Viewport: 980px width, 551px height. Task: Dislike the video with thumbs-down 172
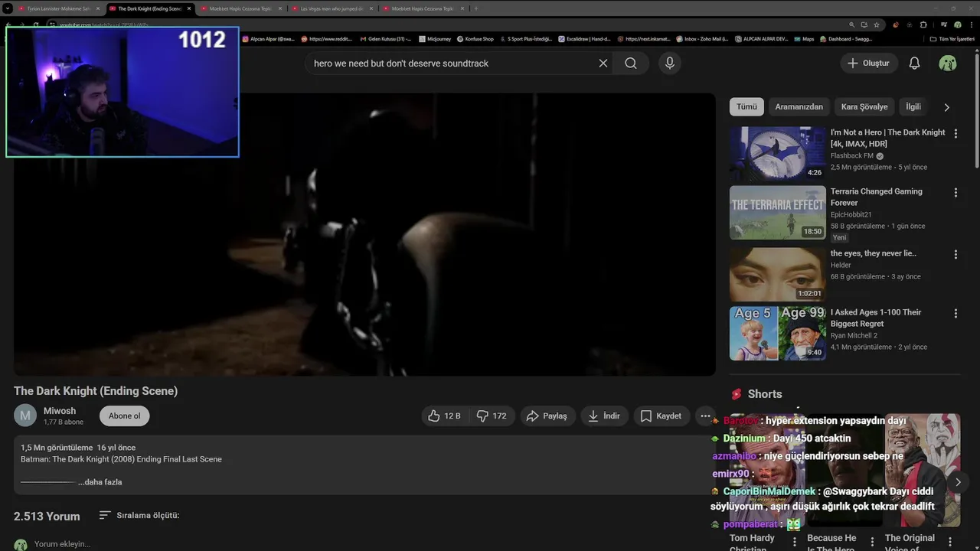pos(491,416)
